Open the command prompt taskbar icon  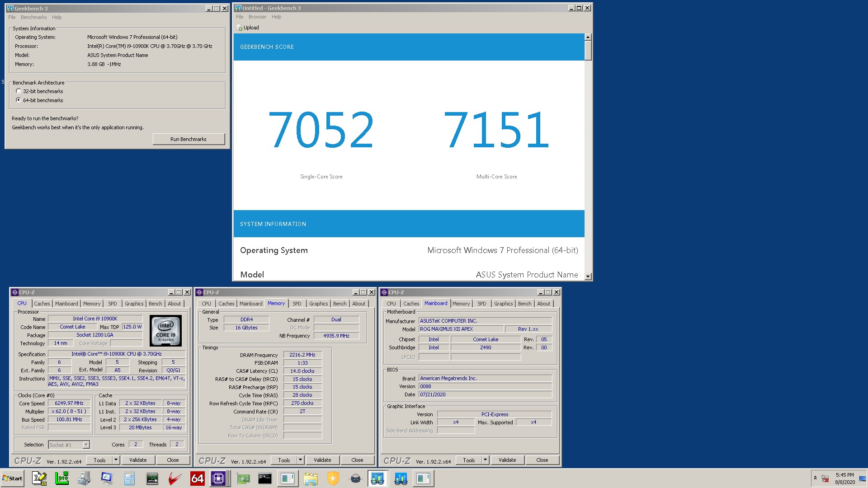pos(265,479)
